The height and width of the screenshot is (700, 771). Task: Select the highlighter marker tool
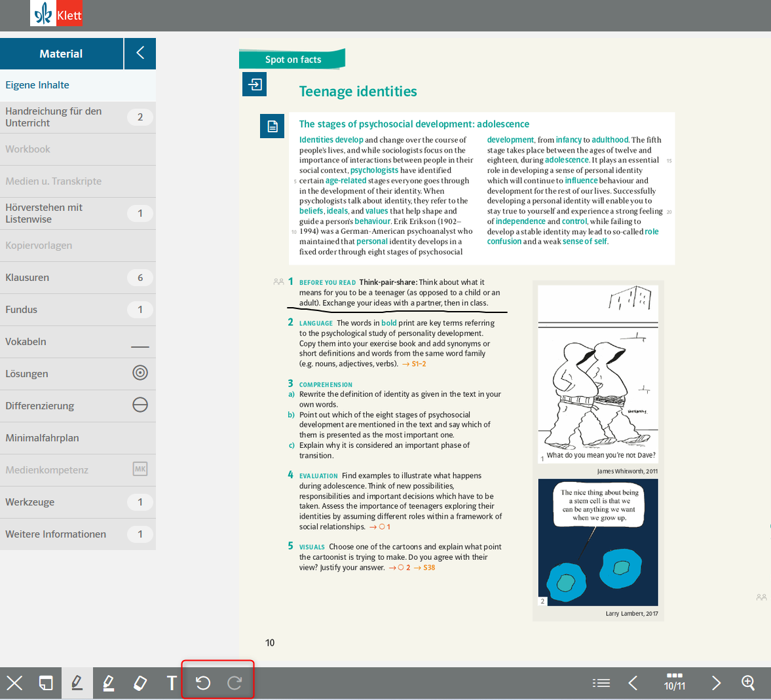click(109, 683)
